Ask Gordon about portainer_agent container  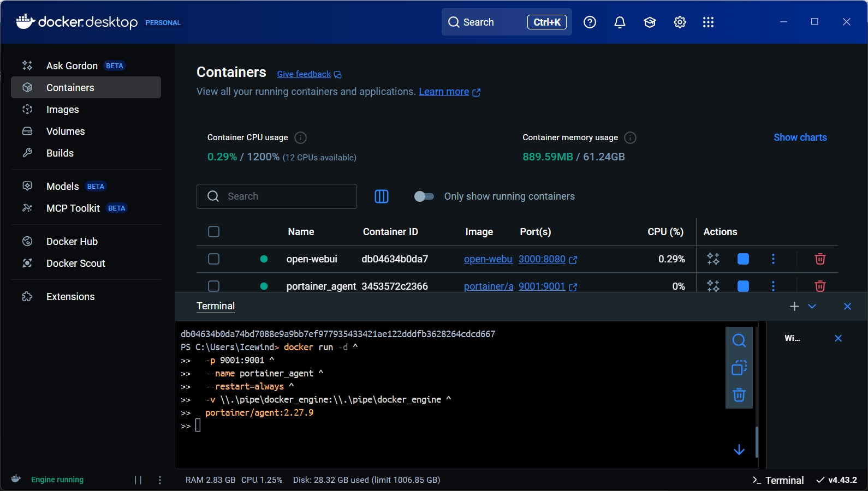[713, 286]
